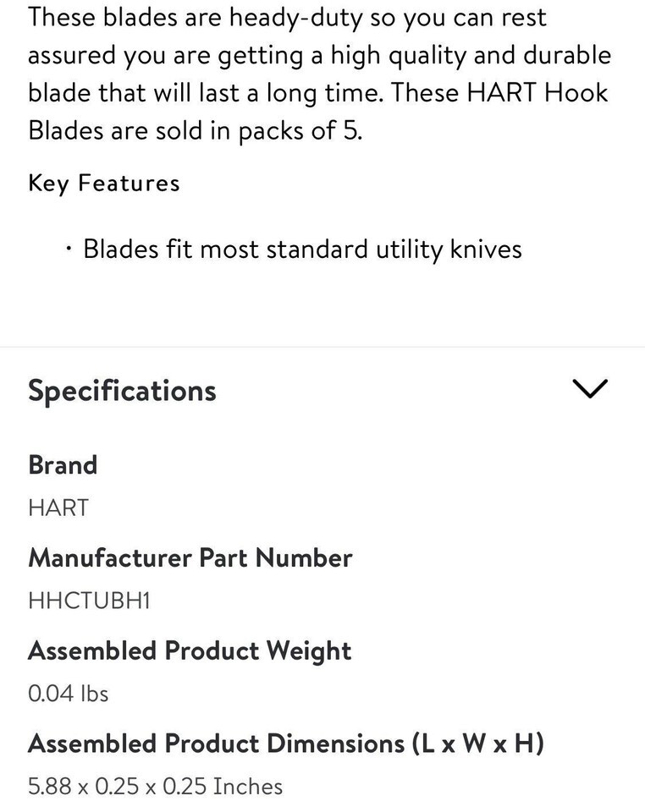Click the word 'Inches' in the dimensions value
The width and height of the screenshot is (645, 812).
(247, 787)
